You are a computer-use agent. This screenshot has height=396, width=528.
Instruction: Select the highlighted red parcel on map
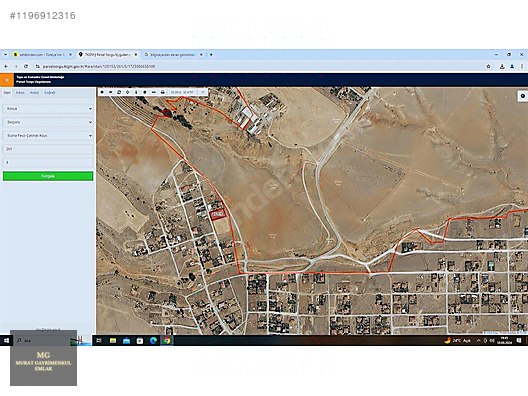tap(218, 214)
